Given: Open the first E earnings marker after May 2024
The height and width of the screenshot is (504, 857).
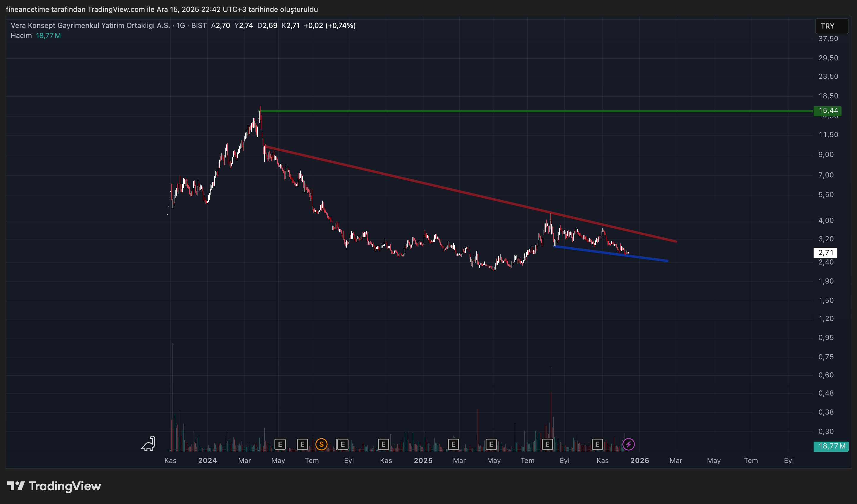Looking at the screenshot, I should pyautogui.click(x=280, y=444).
